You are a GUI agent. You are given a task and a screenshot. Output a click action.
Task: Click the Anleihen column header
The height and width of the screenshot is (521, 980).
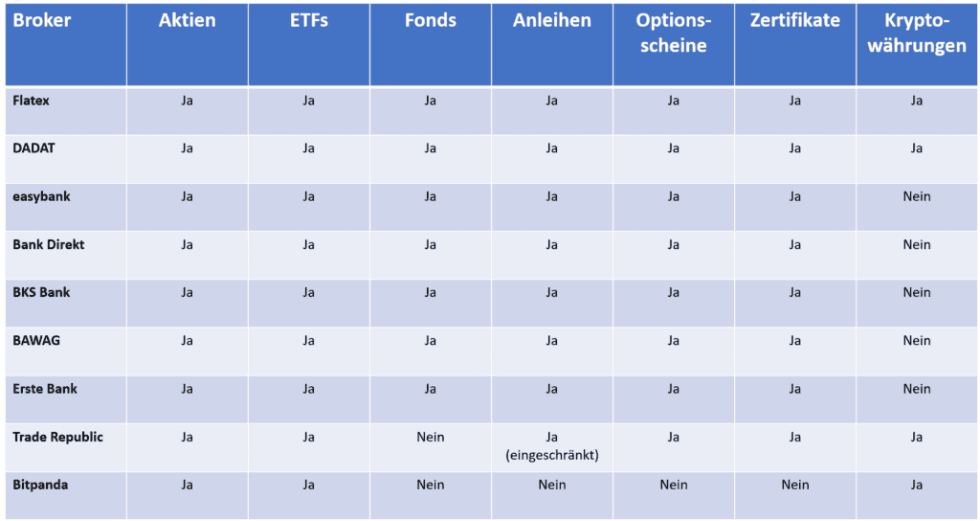click(551, 20)
